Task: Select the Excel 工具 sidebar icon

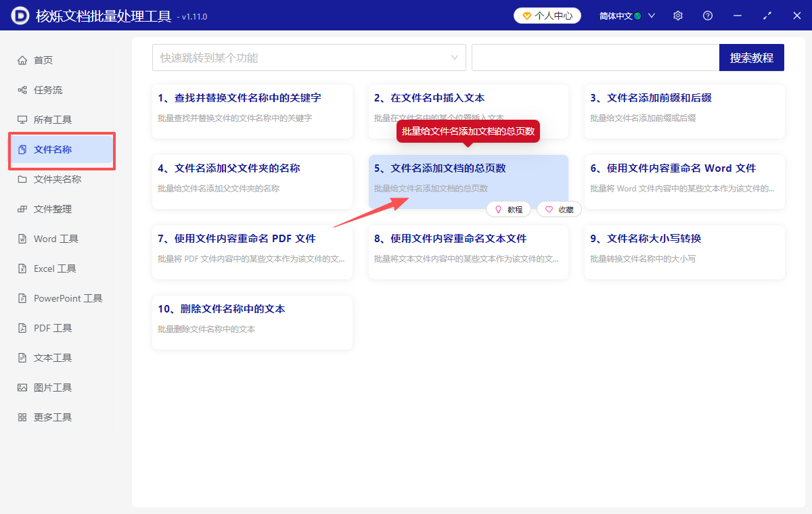Action: tap(22, 268)
